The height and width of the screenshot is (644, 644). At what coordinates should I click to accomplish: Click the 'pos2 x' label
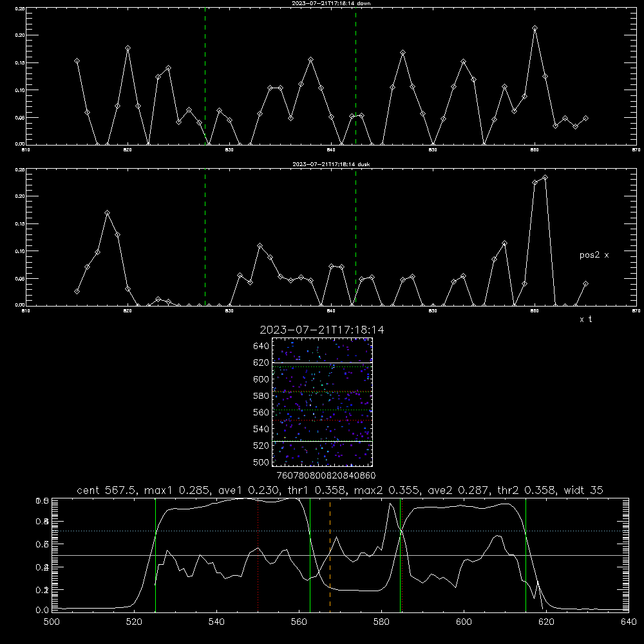594,255
